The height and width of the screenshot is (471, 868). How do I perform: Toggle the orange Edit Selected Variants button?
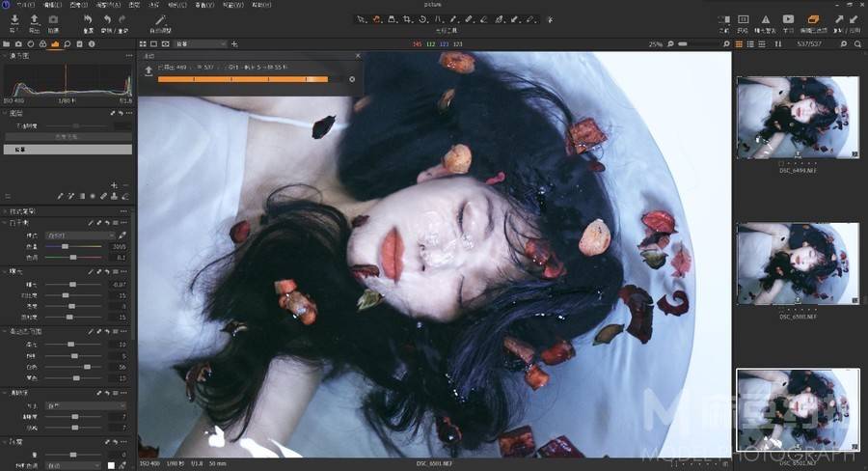(x=813, y=19)
